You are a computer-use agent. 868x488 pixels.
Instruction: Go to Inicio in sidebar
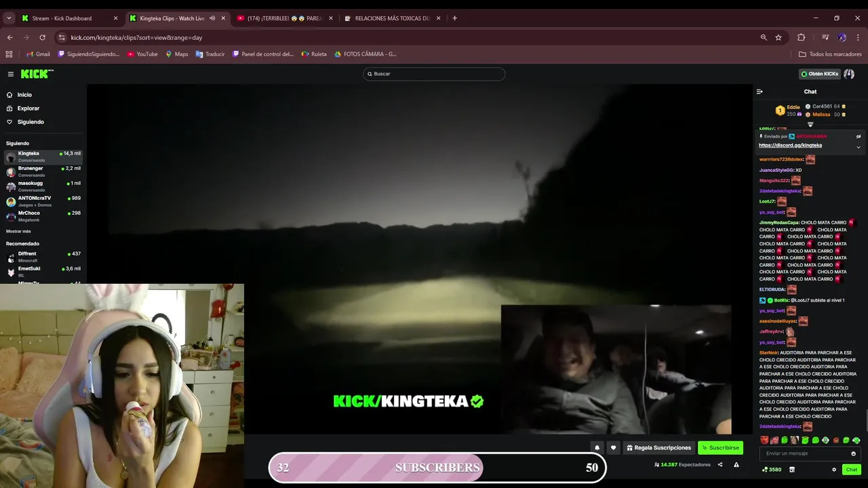24,95
